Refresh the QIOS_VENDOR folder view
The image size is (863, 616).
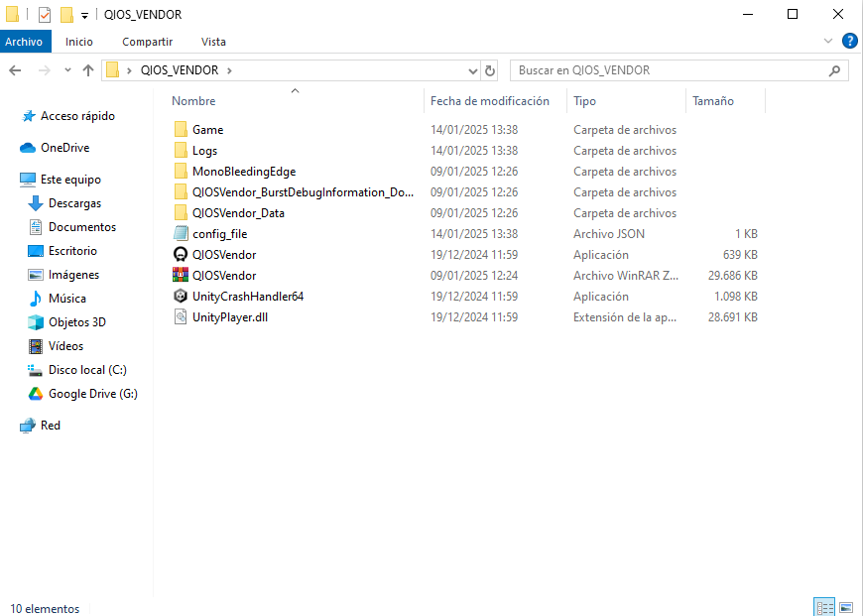click(489, 70)
